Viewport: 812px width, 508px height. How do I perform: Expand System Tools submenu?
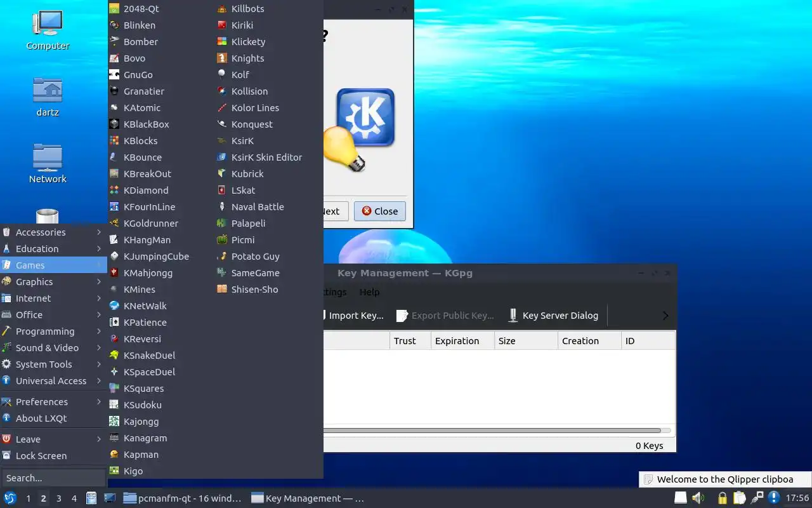[53, 364]
